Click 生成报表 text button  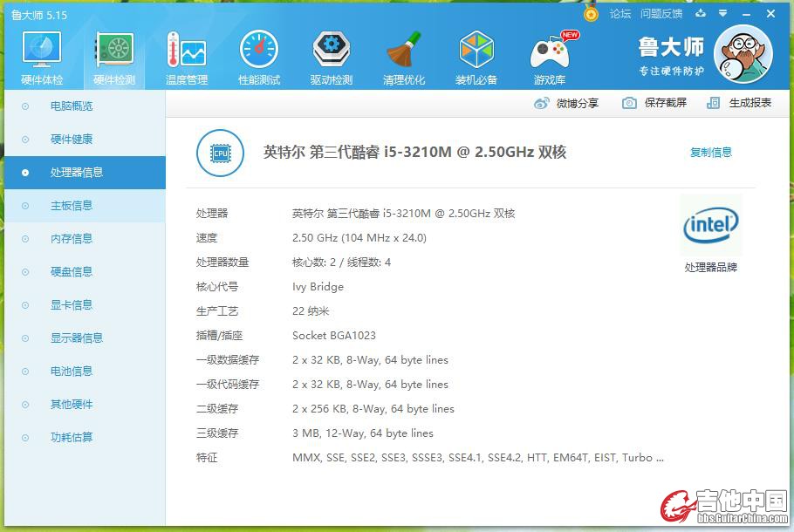point(750,103)
